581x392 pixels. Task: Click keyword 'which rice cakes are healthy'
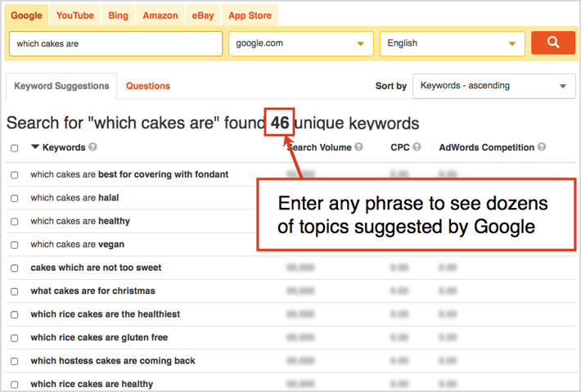(92, 384)
